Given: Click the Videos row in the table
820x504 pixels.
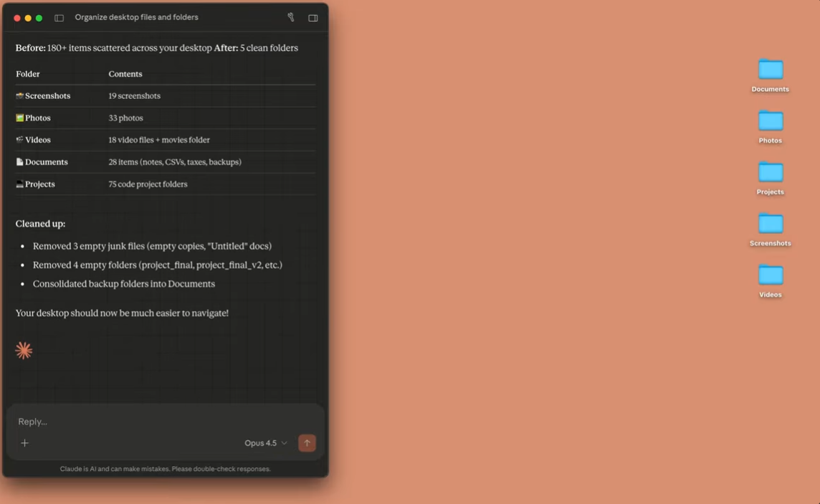Looking at the screenshot, I should tap(37, 140).
